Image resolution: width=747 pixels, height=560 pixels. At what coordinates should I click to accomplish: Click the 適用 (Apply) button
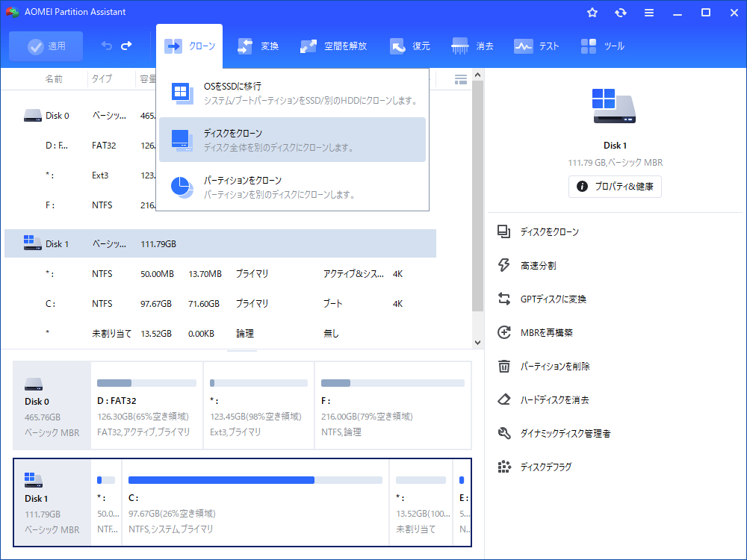click(x=46, y=46)
